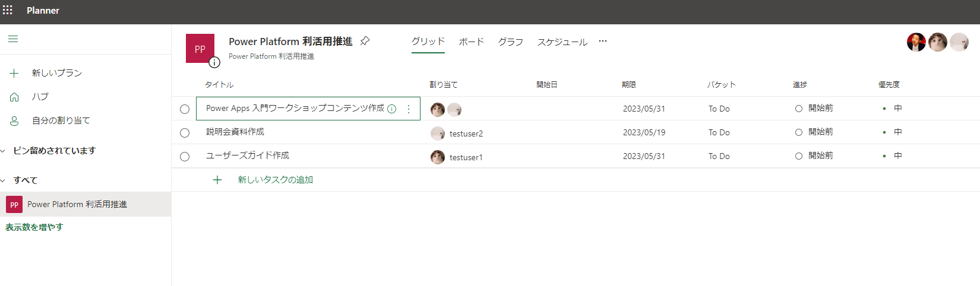
Task: Open 自分の割り当て in the sidebar
Action: point(61,120)
